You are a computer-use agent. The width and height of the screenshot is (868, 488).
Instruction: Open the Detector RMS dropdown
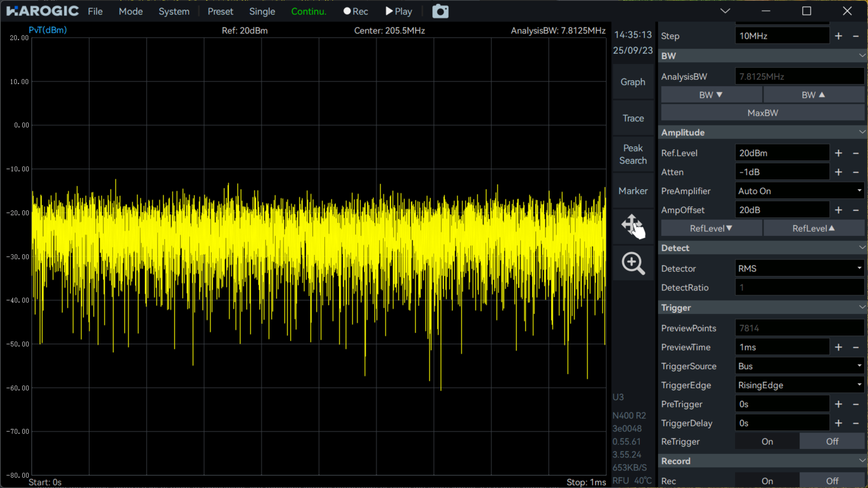(799, 269)
